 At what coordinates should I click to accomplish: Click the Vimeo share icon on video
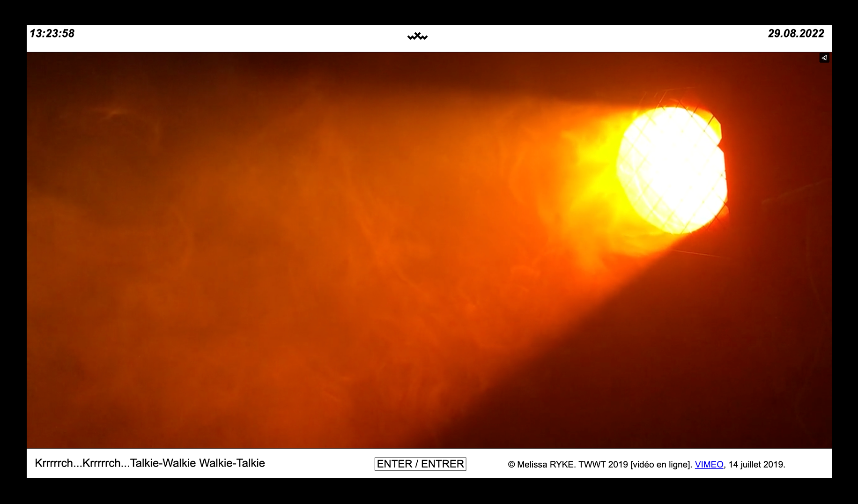pyautogui.click(x=824, y=58)
